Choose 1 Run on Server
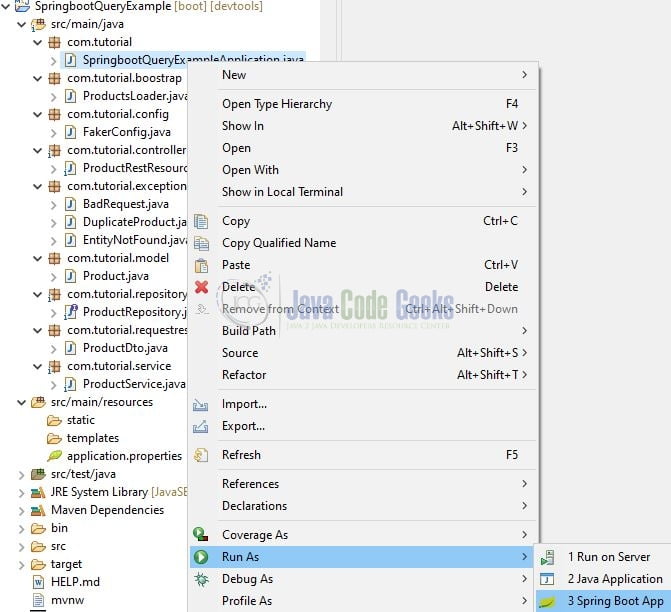The width and height of the screenshot is (671, 612). 603,557
